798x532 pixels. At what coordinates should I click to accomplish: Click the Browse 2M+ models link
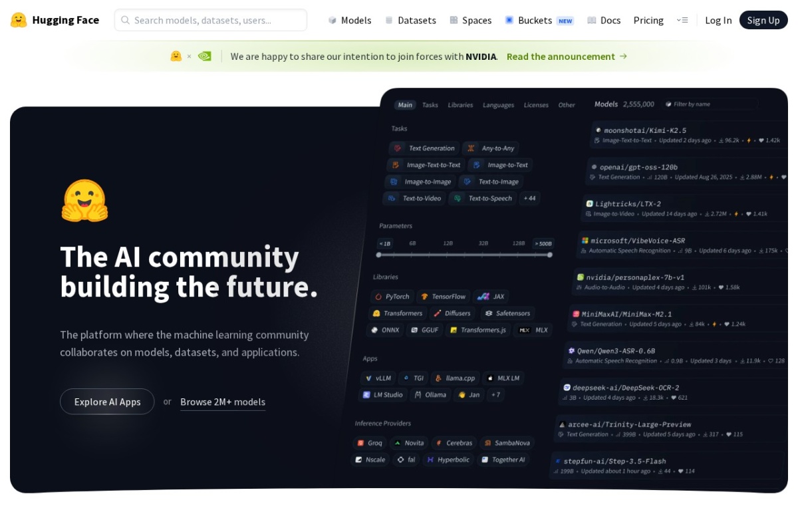click(x=223, y=402)
